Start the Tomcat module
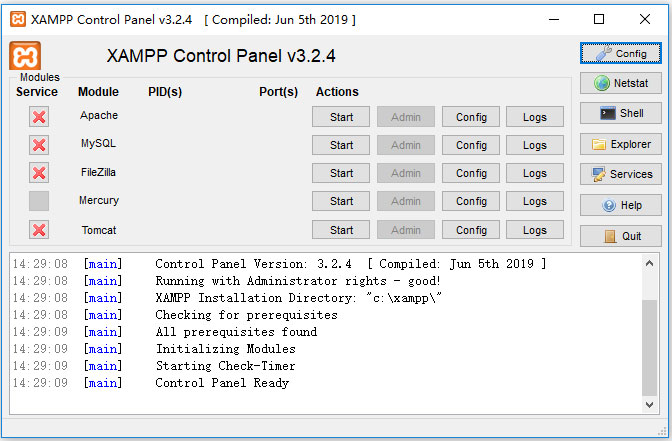672x441 pixels. (x=341, y=230)
